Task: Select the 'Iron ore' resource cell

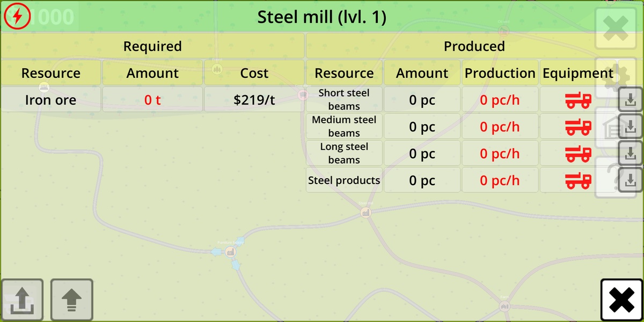Action: pos(51,100)
